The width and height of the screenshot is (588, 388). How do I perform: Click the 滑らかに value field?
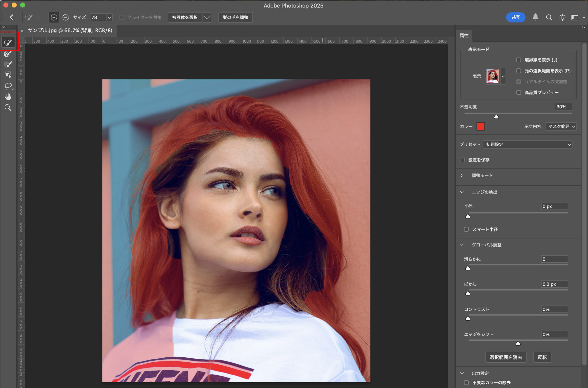[x=554, y=259]
